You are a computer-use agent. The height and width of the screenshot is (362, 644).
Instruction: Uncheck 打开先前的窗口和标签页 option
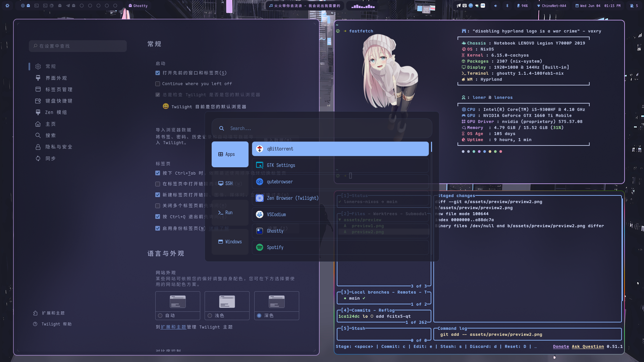coord(158,73)
